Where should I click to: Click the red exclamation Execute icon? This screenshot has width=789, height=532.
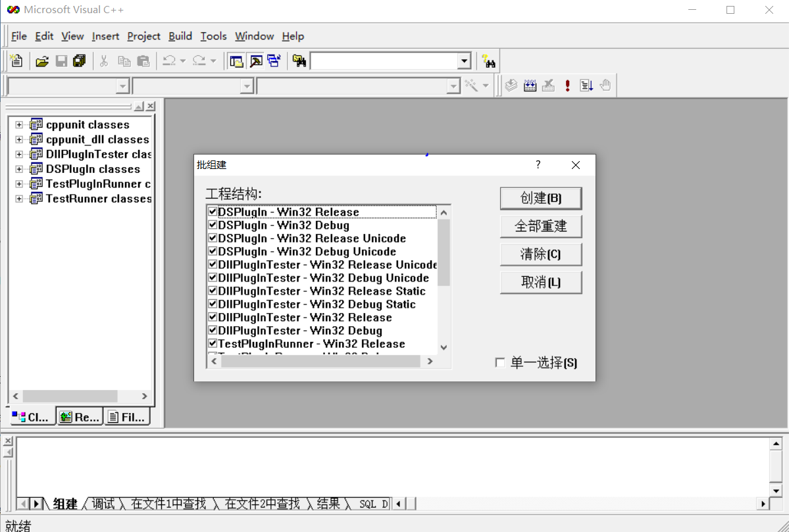pyautogui.click(x=568, y=85)
